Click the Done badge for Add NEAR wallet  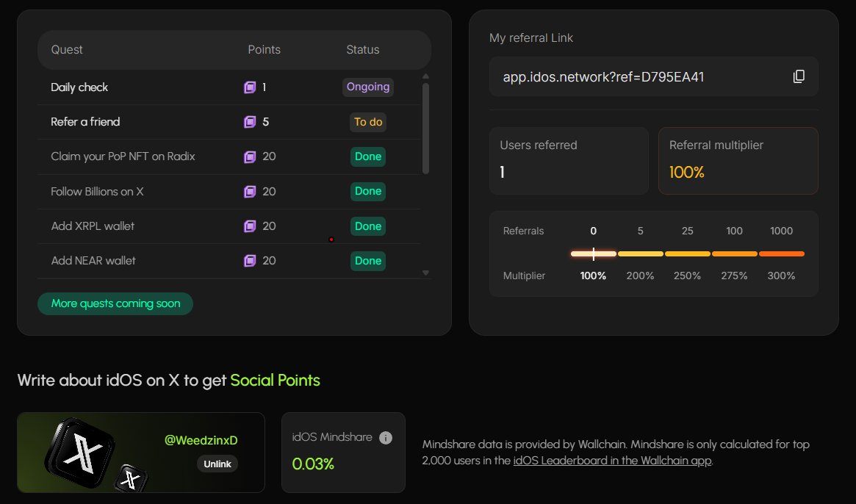coord(368,261)
